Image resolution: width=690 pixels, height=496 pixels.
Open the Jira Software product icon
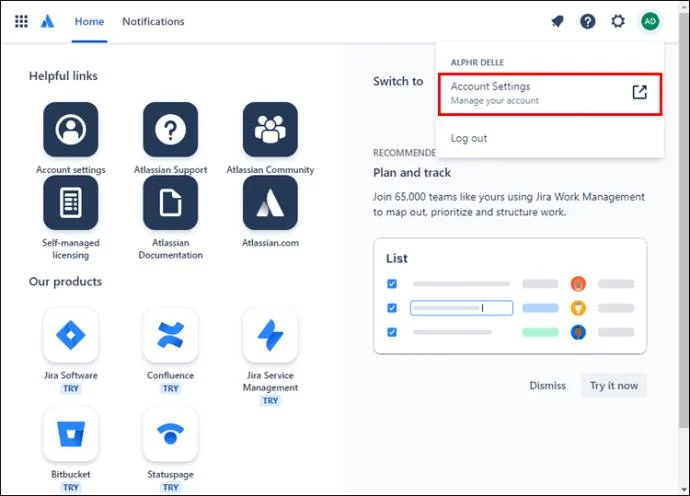pyautogui.click(x=71, y=335)
